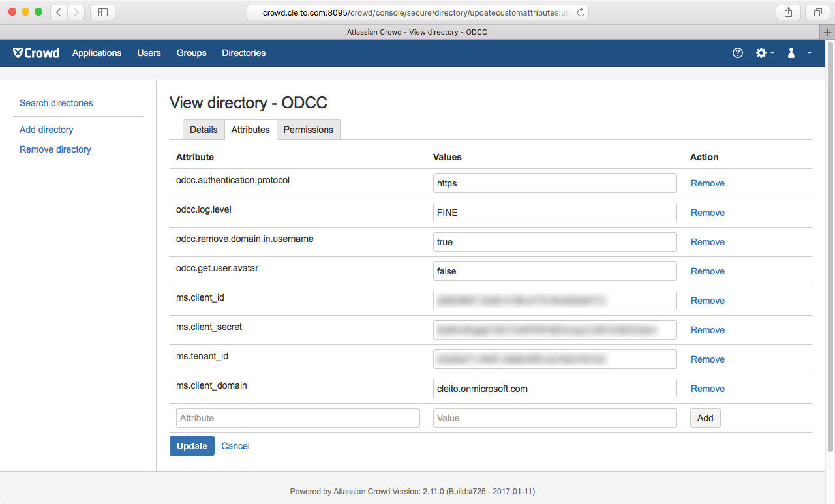Remove odcc.remove.domain.in.username attribute
This screenshot has height=504, width=835.
coord(708,242)
